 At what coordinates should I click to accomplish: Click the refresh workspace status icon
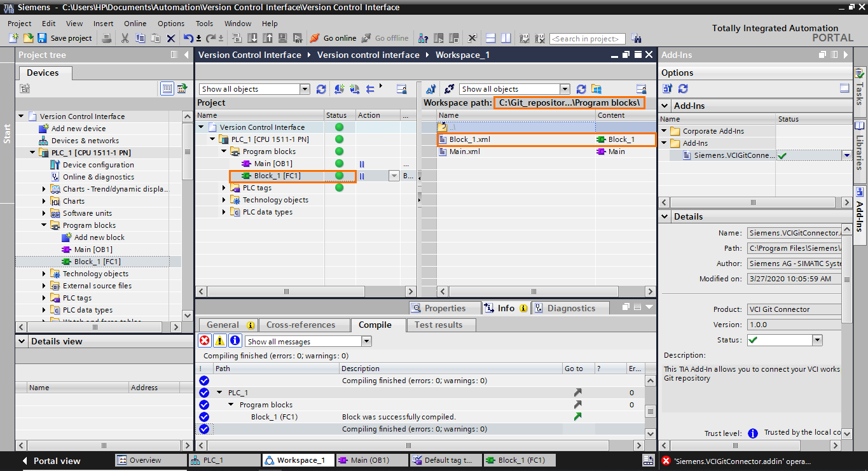(581, 88)
